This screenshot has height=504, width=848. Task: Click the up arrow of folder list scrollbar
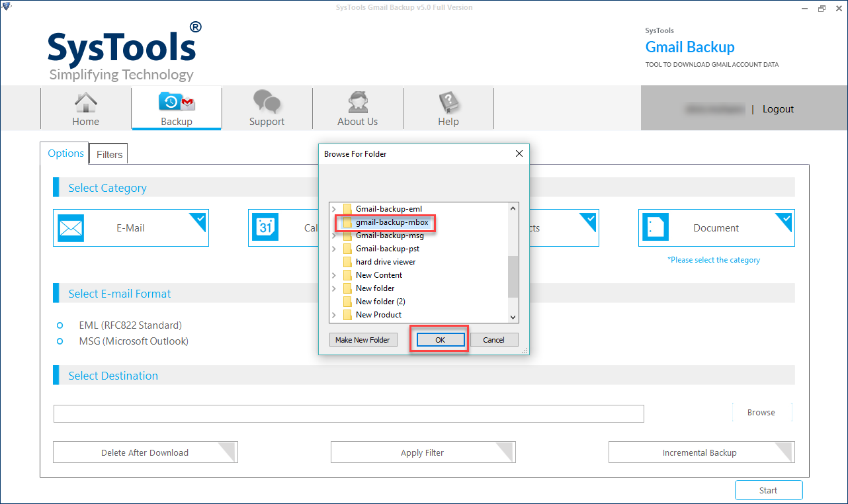tap(513, 208)
